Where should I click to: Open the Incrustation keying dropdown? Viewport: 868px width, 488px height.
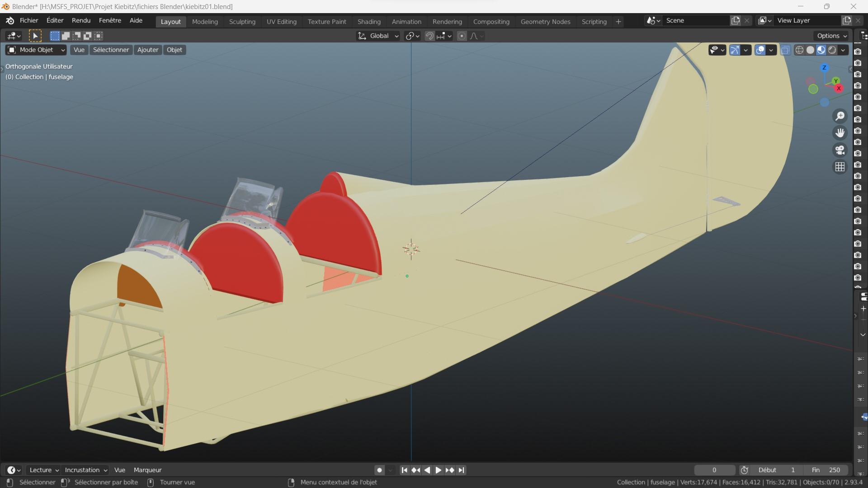(85, 470)
